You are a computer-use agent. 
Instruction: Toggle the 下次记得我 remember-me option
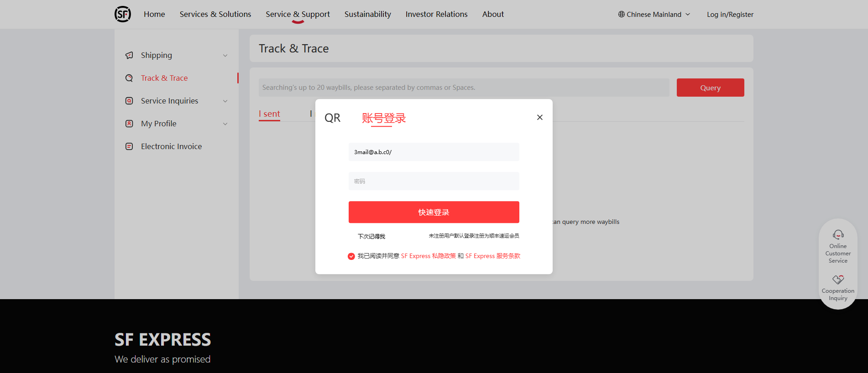pos(371,236)
